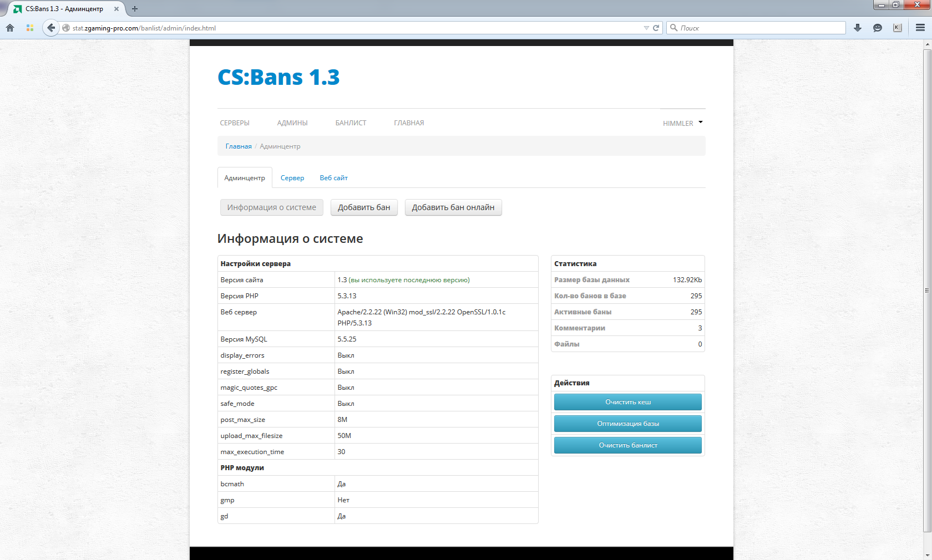Select the Apache web server value text
The height and width of the screenshot is (560, 932).
[x=422, y=318]
